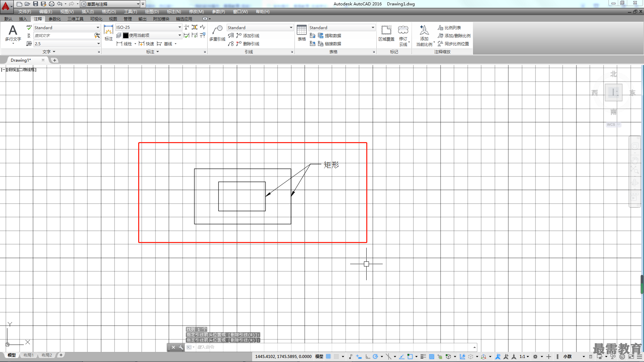Toggle polar tracking in status bar

375,356
